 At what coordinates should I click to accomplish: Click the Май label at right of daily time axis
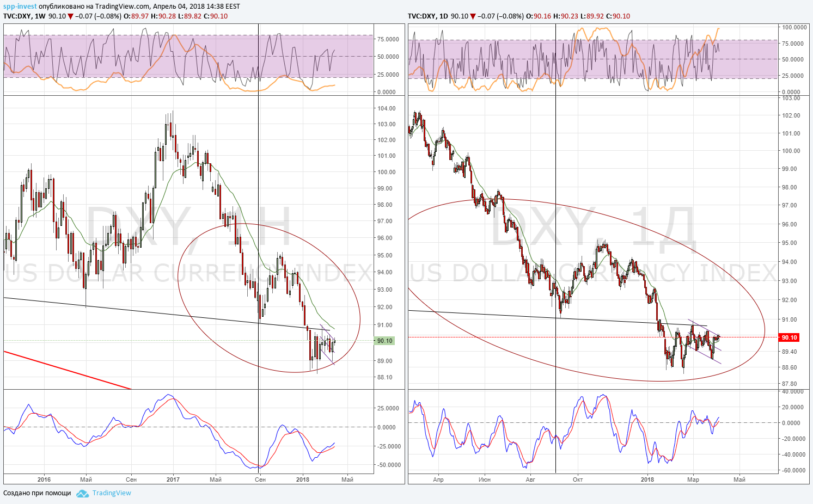[x=739, y=480]
